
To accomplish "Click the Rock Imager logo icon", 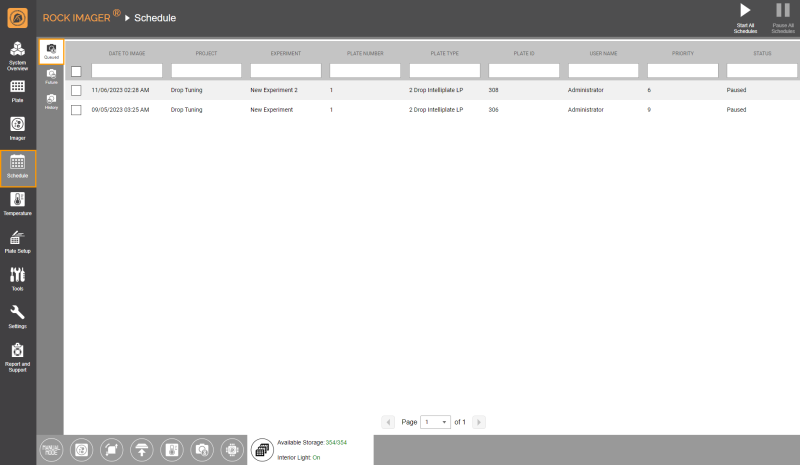I will tap(17, 18).
